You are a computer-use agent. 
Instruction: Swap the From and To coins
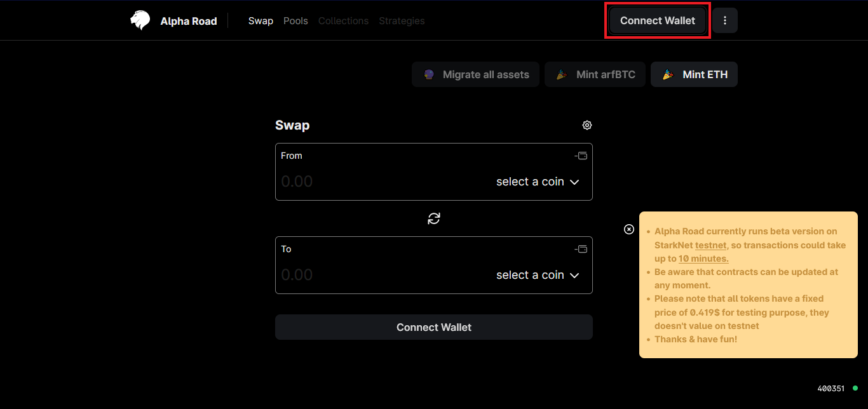(434, 218)
